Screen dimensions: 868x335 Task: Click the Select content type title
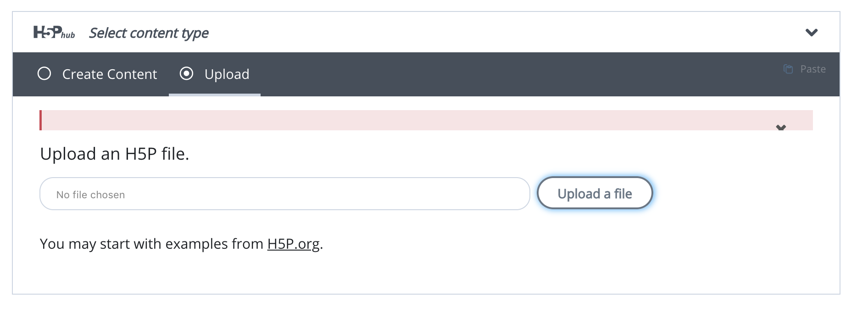coord(149,33)
